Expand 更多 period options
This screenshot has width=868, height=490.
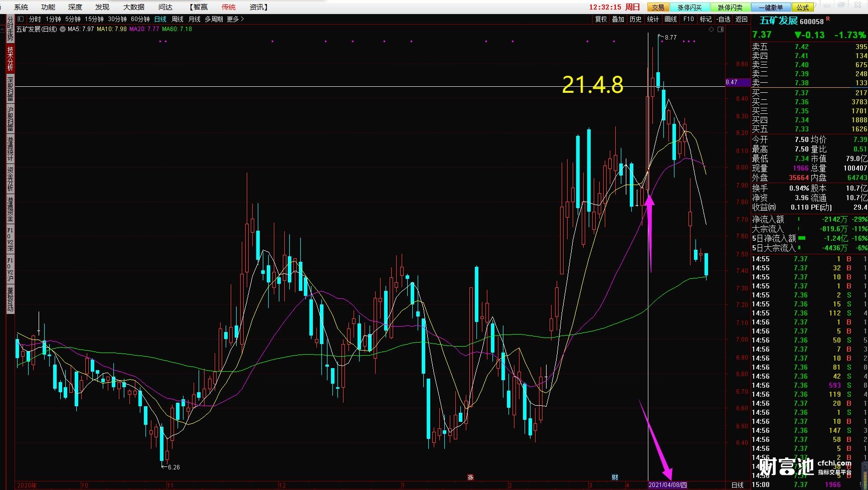235,19
